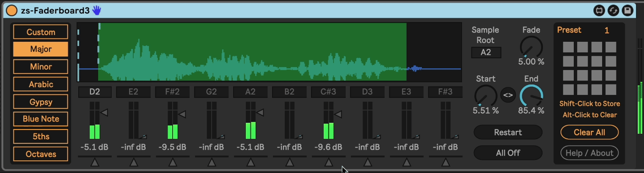The image size is (644, 173).
Task: Click the Restart button
Action: point(508,132)
